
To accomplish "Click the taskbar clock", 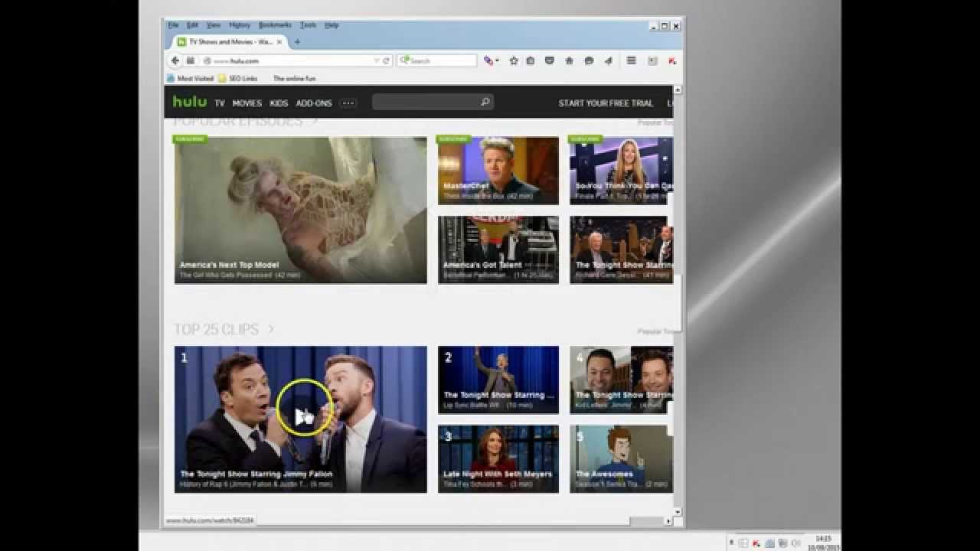I will [x=823, y=543].
